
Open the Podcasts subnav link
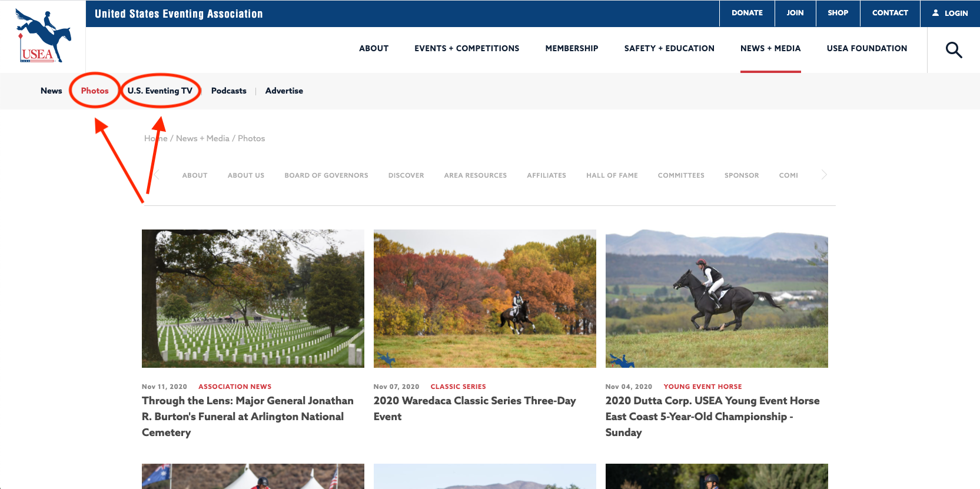click(x=228, y=91)
